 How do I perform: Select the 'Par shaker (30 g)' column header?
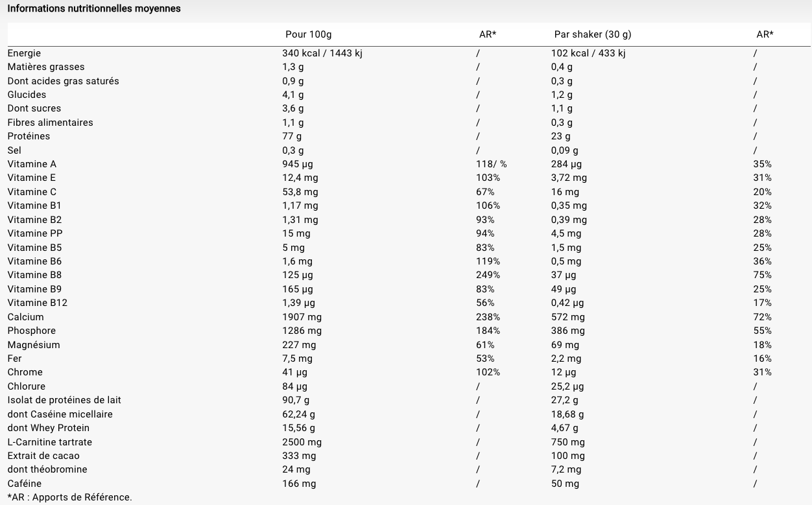tap(593, 34)
